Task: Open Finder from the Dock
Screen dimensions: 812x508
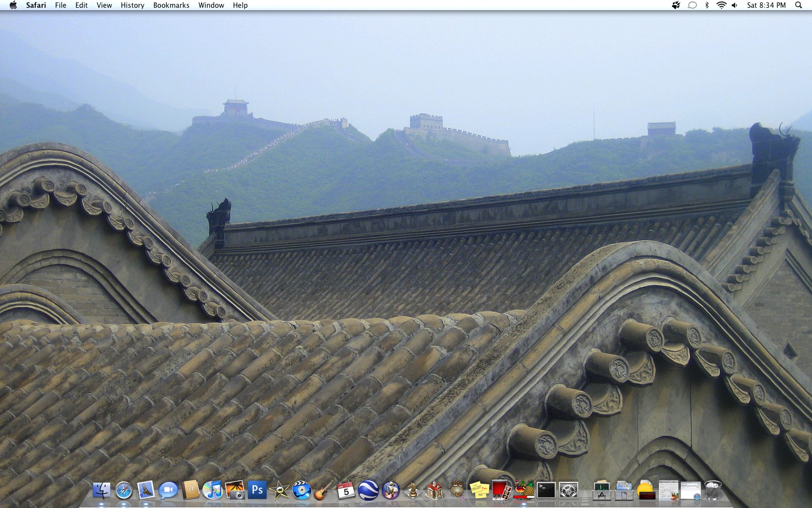Action: [101, 491]
